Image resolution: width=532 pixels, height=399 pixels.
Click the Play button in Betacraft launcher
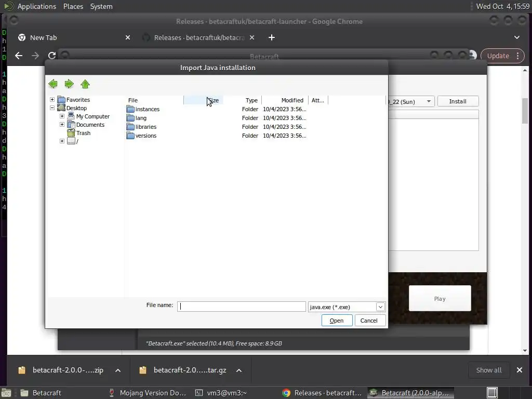coord(440,298)
